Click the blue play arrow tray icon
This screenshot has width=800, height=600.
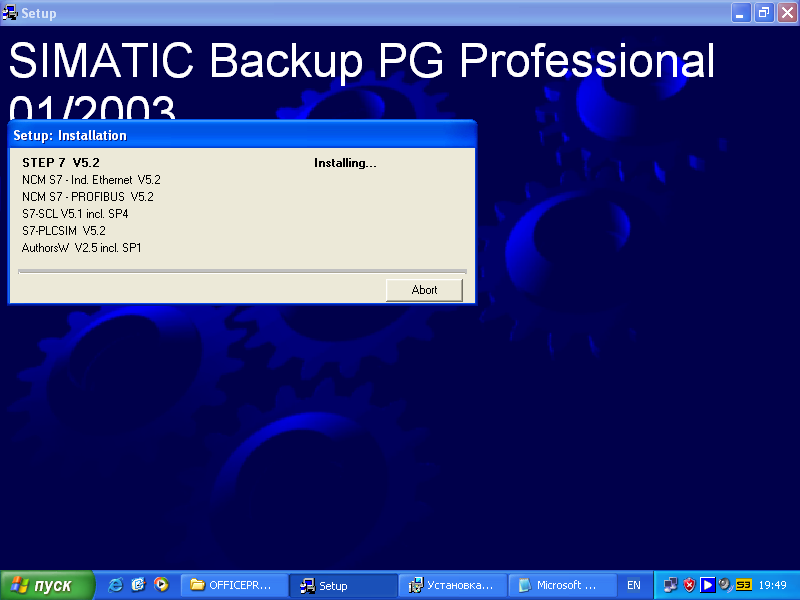pyautogui.click(x=707, y=585)
